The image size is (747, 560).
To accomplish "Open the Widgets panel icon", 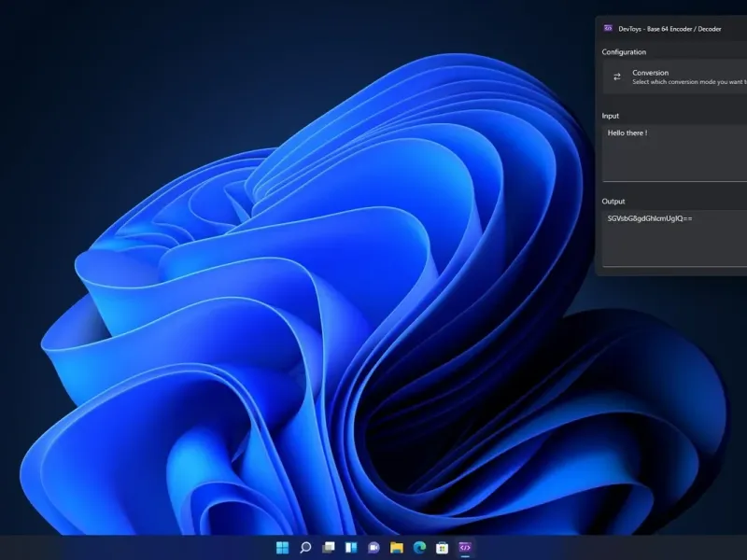I will 351,548.
